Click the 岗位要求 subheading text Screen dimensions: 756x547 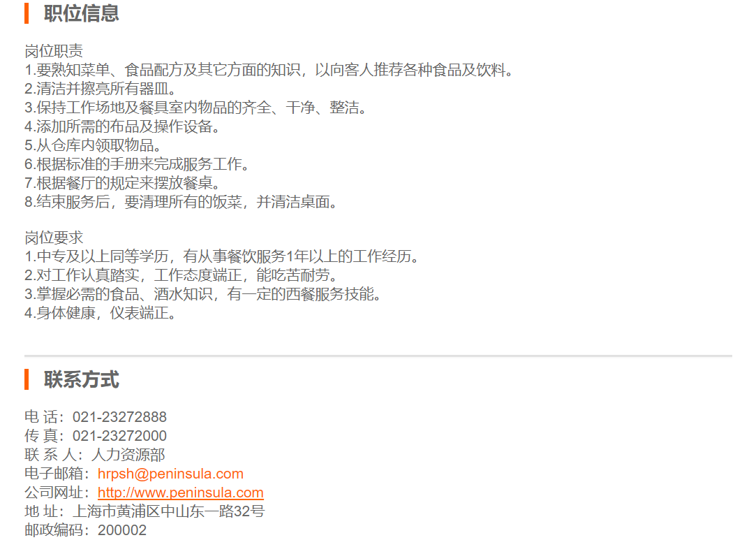[x=54, y=238]
